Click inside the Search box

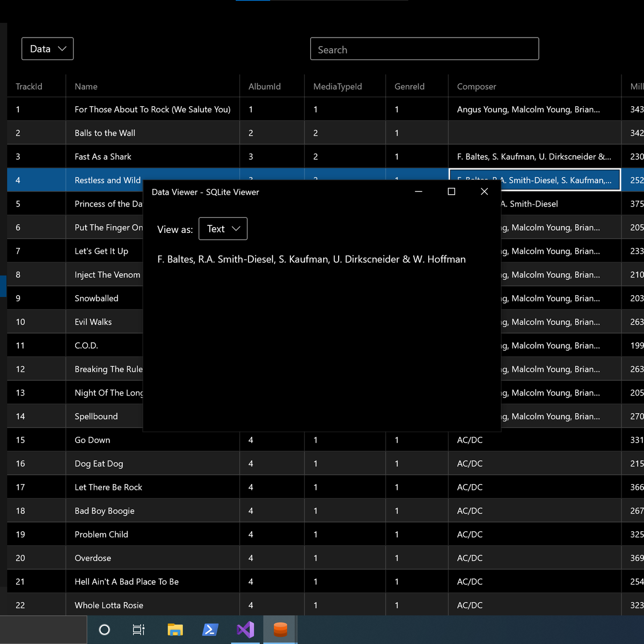click(424, 48)
